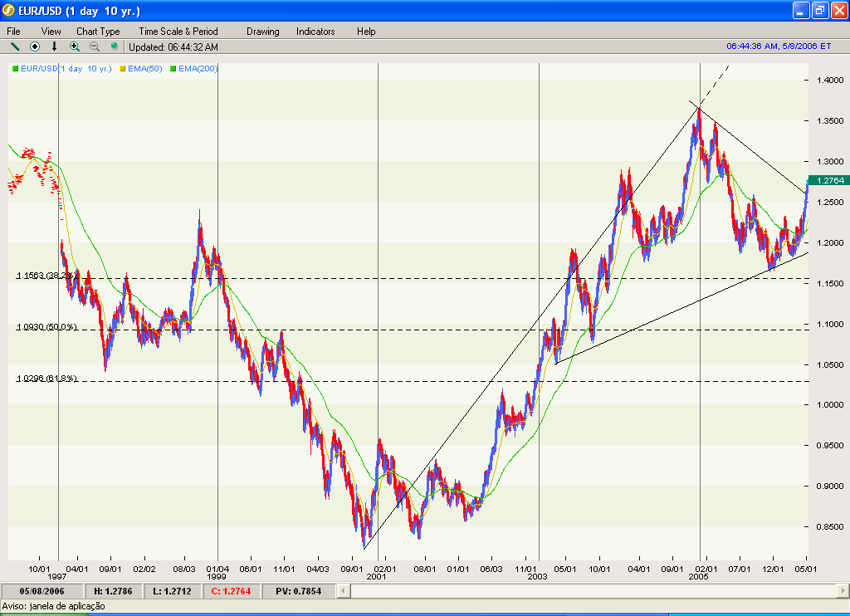Select the crosshair pointer tool
Screen dimensions: 850x616
34,46
